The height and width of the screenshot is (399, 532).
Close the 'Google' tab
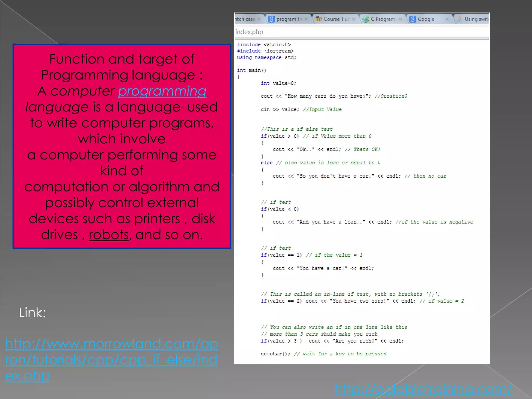(x=447, y=19)
